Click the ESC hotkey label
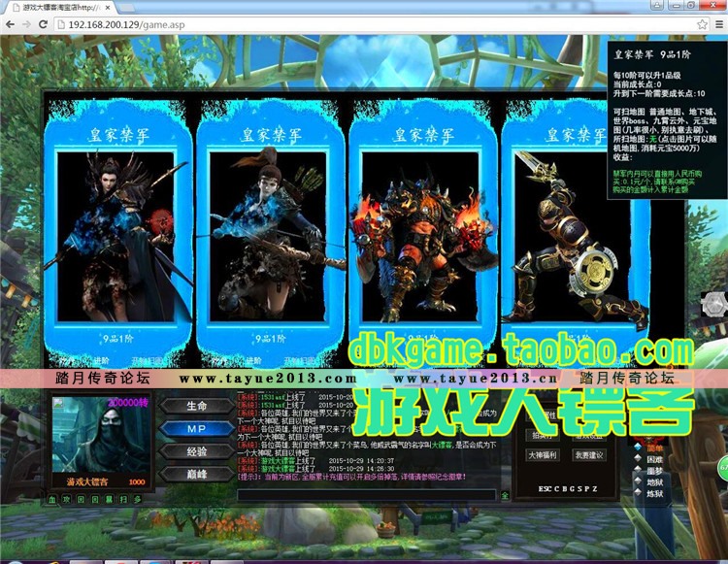The height and width of the screenshot is (564, 728). click(x=546, y=489)
